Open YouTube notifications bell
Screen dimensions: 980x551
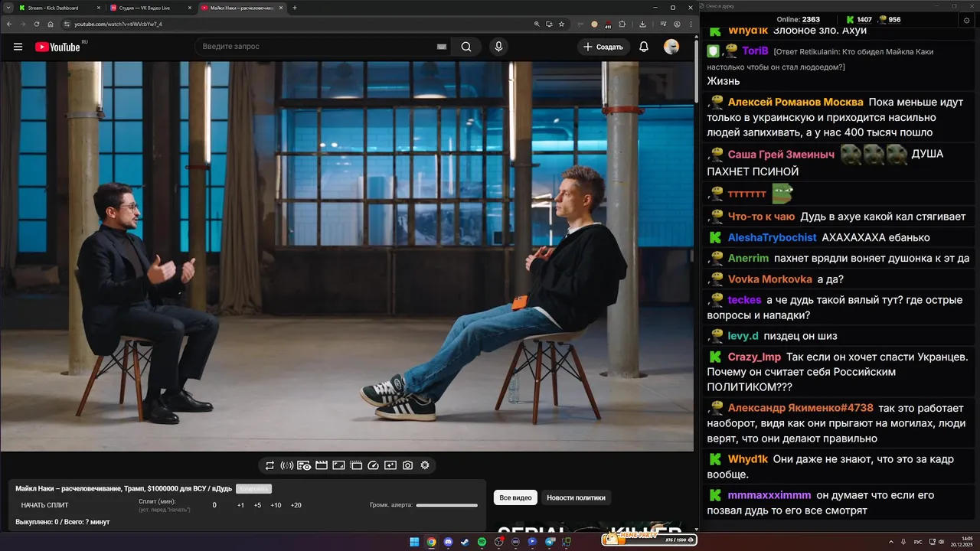[644, 47]
